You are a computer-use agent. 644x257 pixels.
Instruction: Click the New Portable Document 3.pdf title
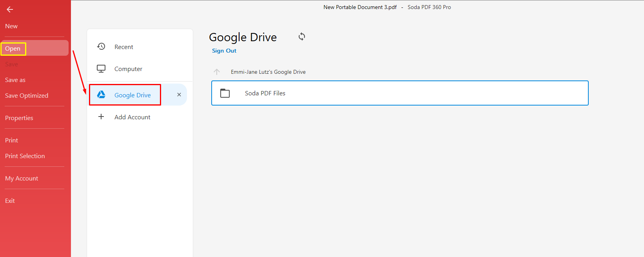coord(360,7)
